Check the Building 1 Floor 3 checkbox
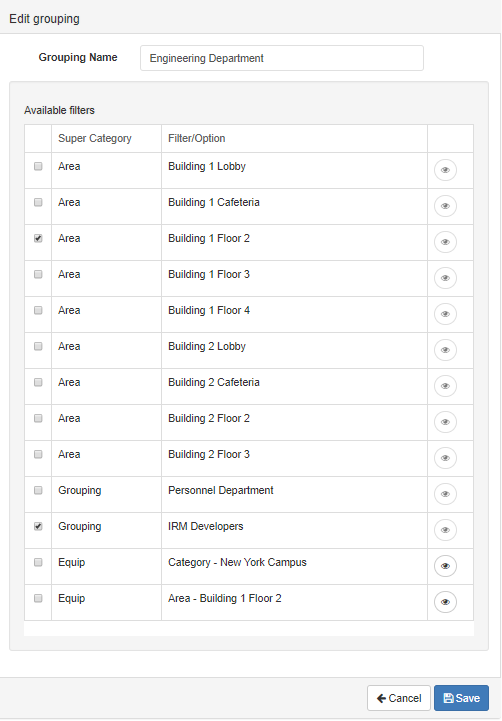The height and width of the screenshot is (721, 502). [38, 274]
